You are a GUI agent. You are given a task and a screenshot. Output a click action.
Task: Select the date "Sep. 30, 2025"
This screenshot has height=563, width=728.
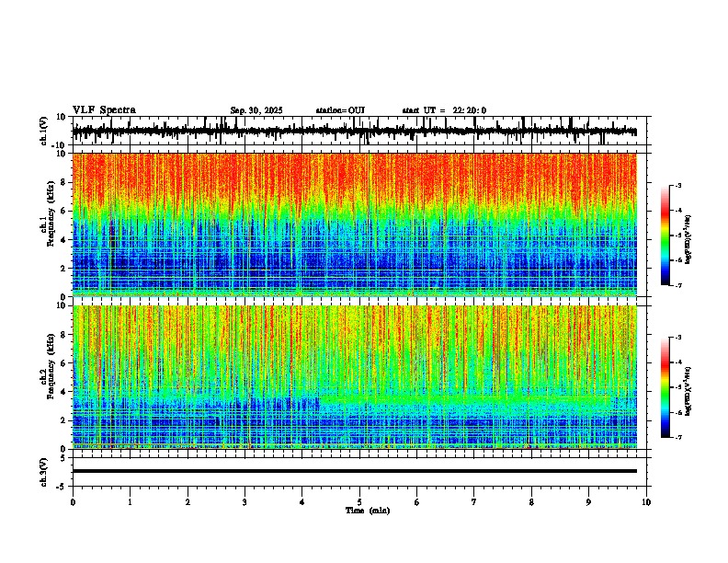(256, 110)
